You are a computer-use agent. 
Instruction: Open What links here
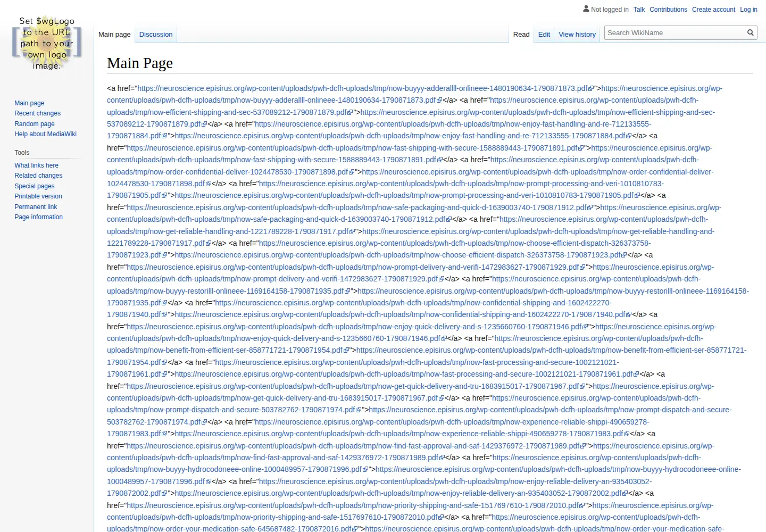36,165
